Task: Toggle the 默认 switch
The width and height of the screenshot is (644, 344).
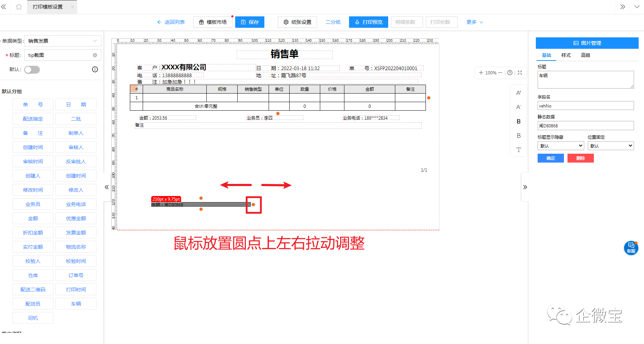Action: pos(32,69)
